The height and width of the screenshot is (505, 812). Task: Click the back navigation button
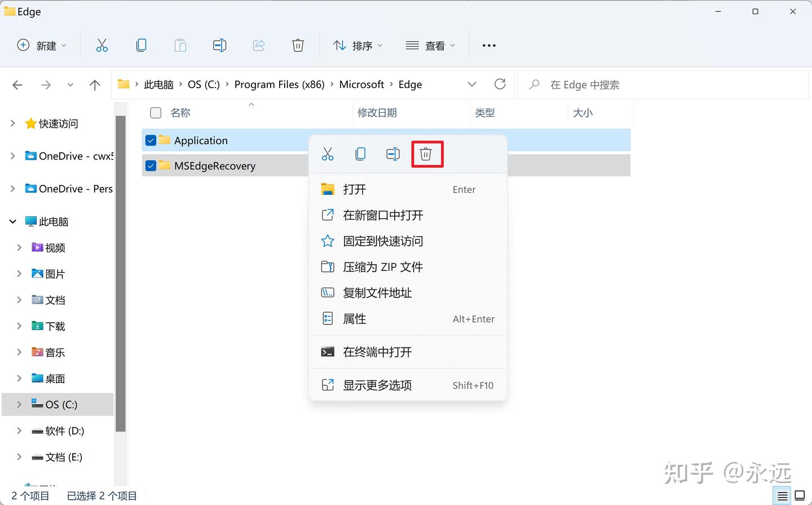[17, 85]
